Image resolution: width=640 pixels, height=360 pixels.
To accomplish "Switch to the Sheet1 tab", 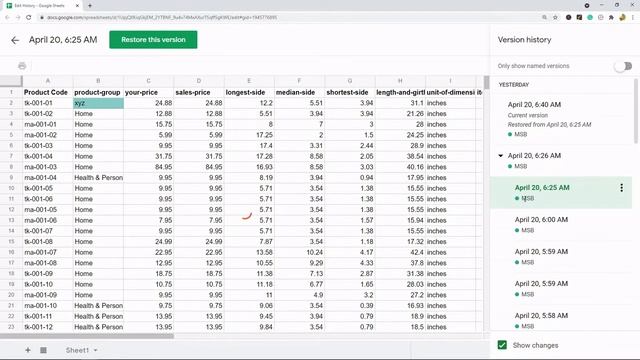I will coord(77,350).
